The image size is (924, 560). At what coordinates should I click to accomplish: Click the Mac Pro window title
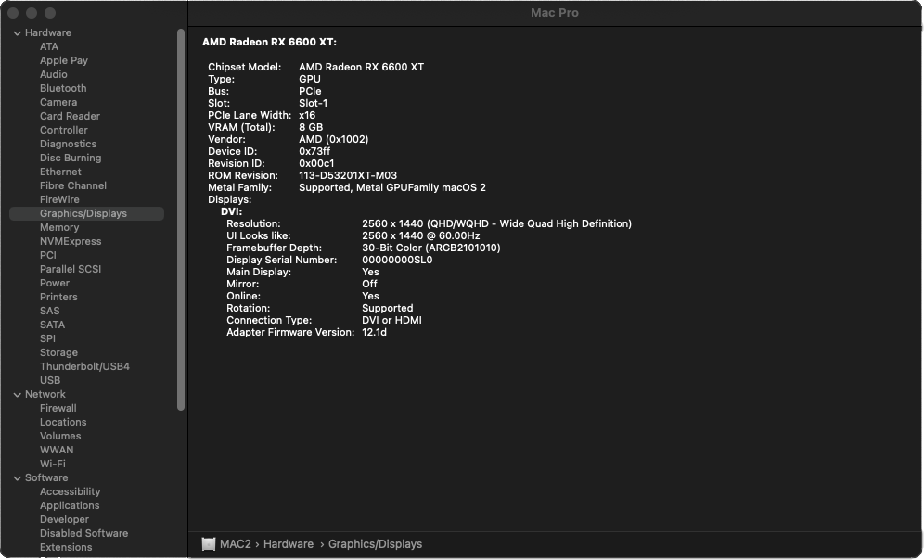555,13
